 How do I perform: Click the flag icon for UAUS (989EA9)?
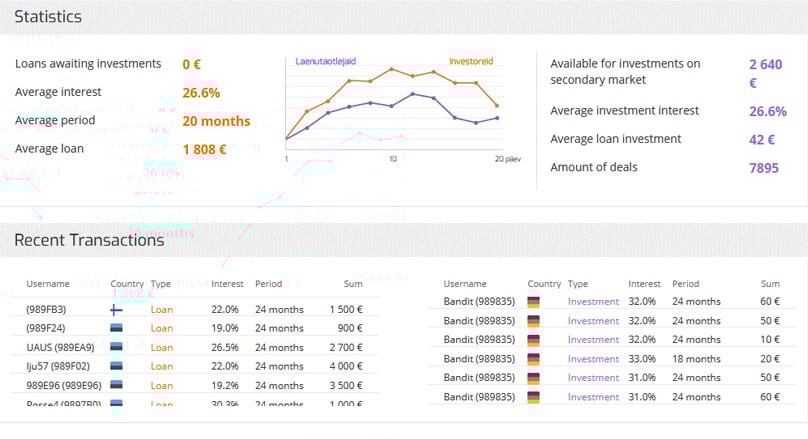tap(116, 347)
